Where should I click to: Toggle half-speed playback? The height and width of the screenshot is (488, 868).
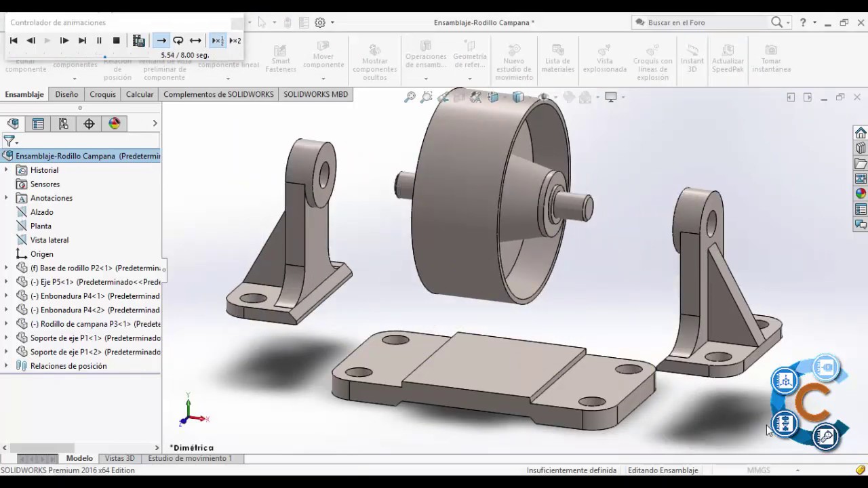coord(218,41)
